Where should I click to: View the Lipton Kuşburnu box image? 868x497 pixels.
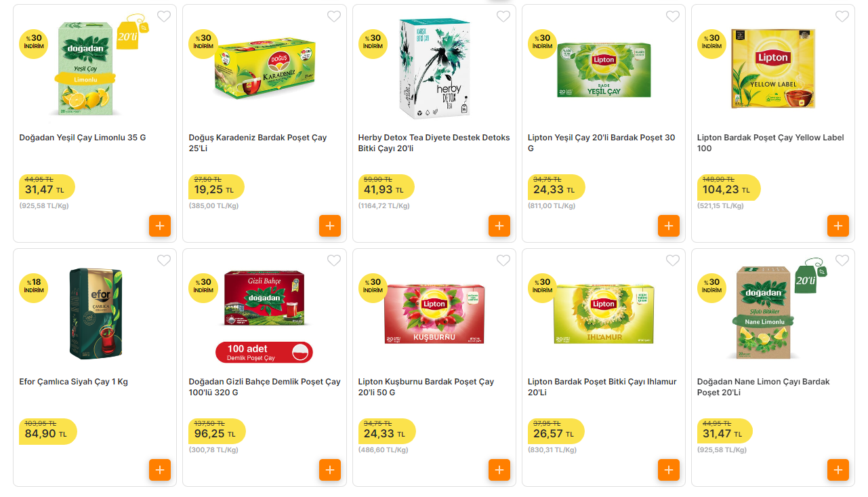click(x=434, y=314)
